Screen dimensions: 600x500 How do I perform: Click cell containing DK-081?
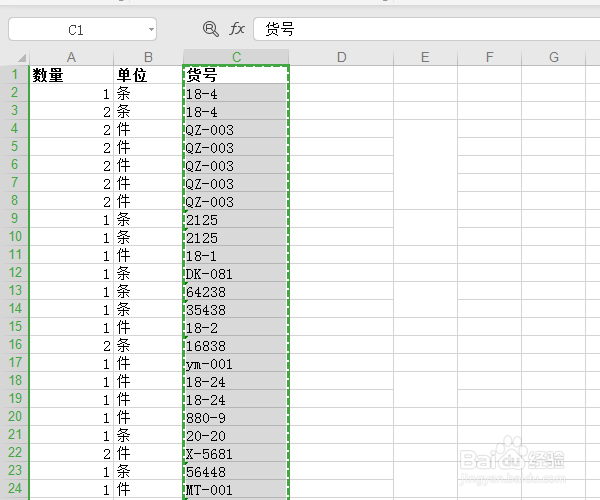pyautogui.click(x=236, y=273)
